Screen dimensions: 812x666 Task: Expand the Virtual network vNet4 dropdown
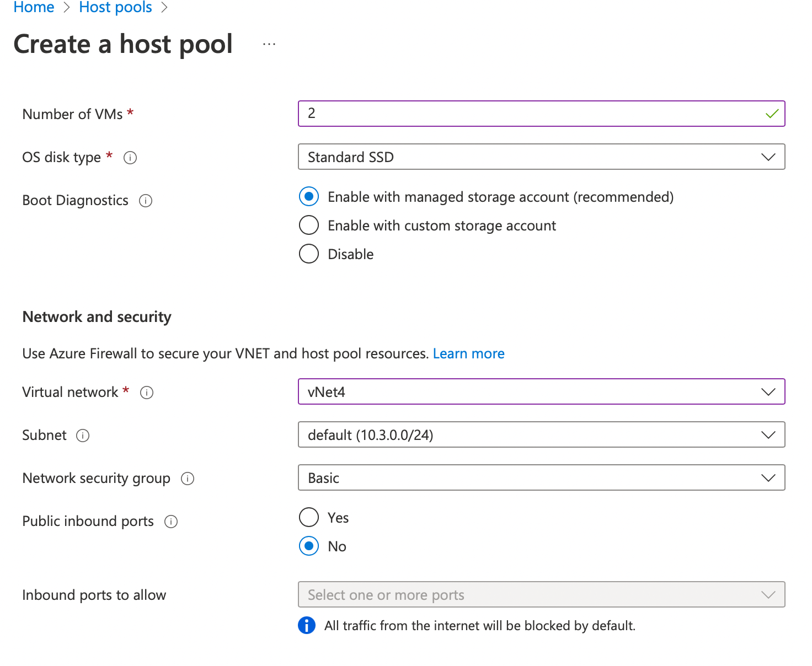[541, 392]
